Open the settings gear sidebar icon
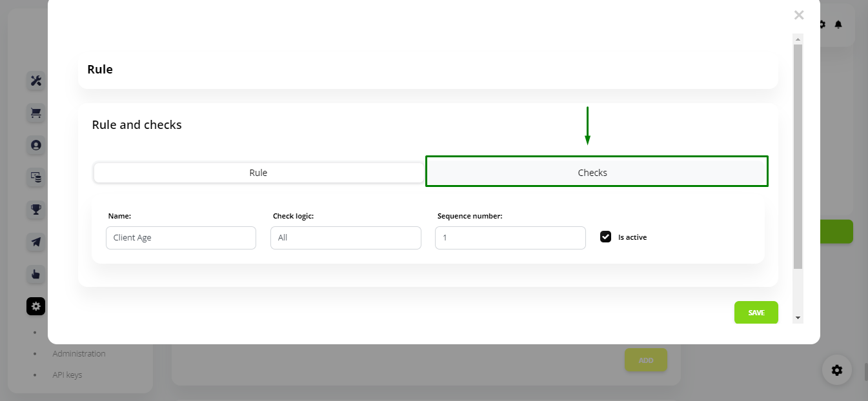868x401 pixels. [35, 306]
